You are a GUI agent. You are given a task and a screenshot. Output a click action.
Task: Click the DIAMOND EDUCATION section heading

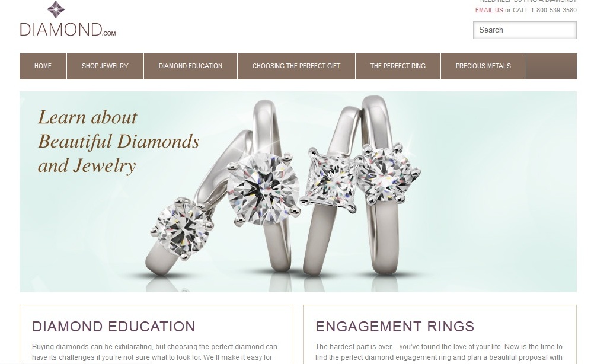(113, 326)
